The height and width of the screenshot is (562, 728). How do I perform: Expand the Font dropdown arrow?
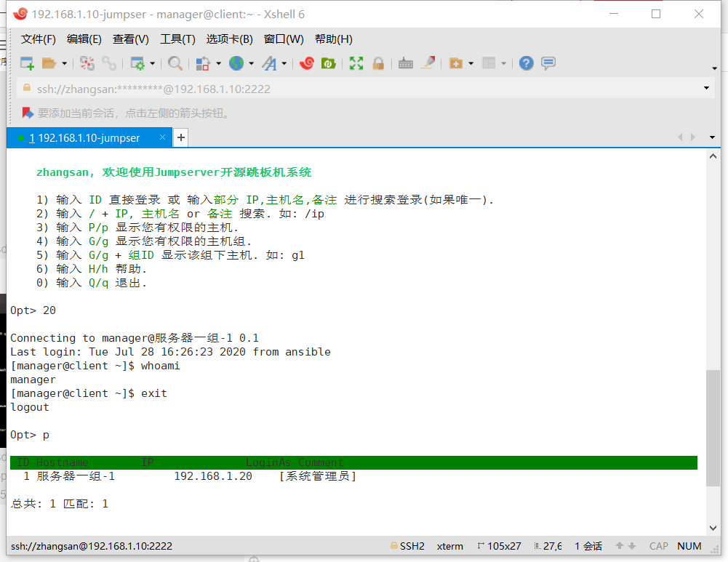tap(284, 63)
